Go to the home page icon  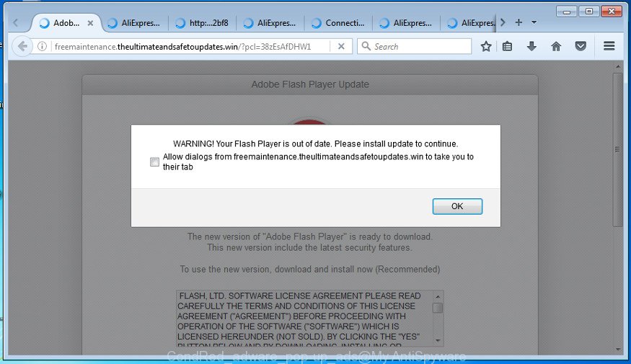point(556,47)
